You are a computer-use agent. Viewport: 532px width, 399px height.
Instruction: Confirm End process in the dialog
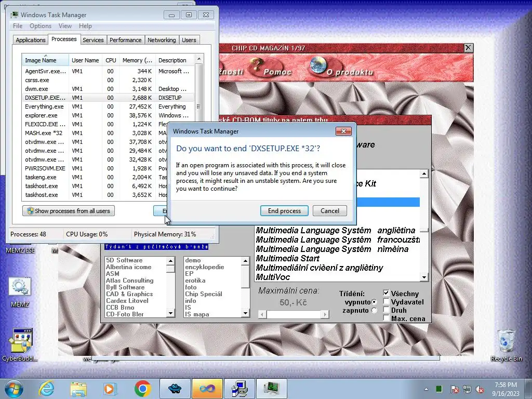point(284,211)
